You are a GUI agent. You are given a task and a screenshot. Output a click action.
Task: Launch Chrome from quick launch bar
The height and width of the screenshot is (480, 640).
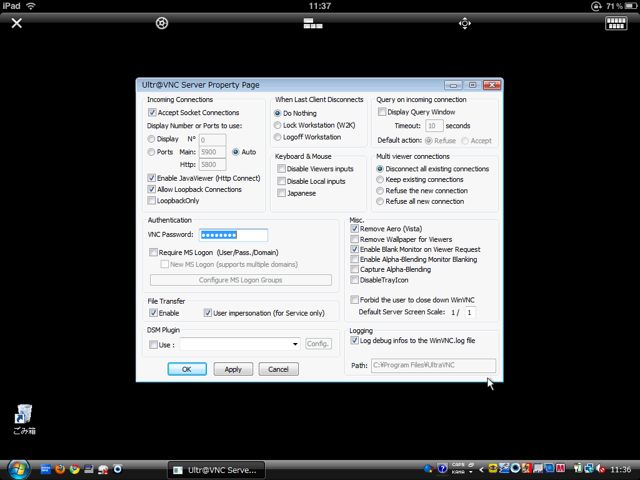coord(74,469)
